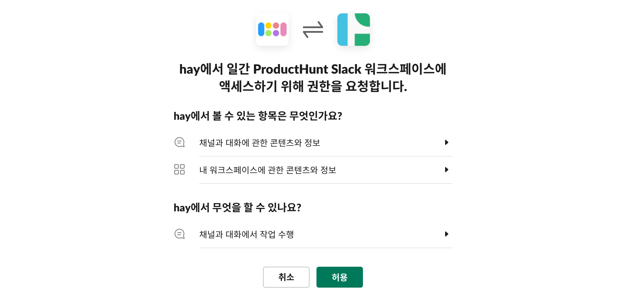Click the pink bar in hay logo
The height and width of the screenshot is (305, 644).
tap(284, 30)
